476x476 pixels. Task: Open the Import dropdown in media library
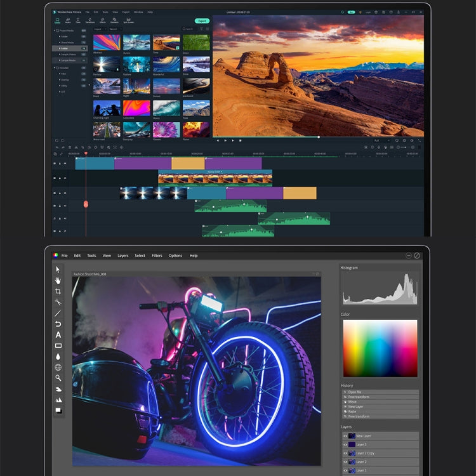click(x=100, y=29)
